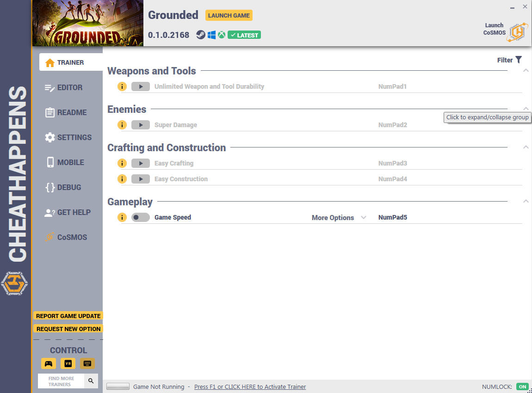Click the Cheat Happens logo in sidebar
Image resolution: width=532 pixels, height=393 pixels.
pyautogui.click(x=14, y=283)
